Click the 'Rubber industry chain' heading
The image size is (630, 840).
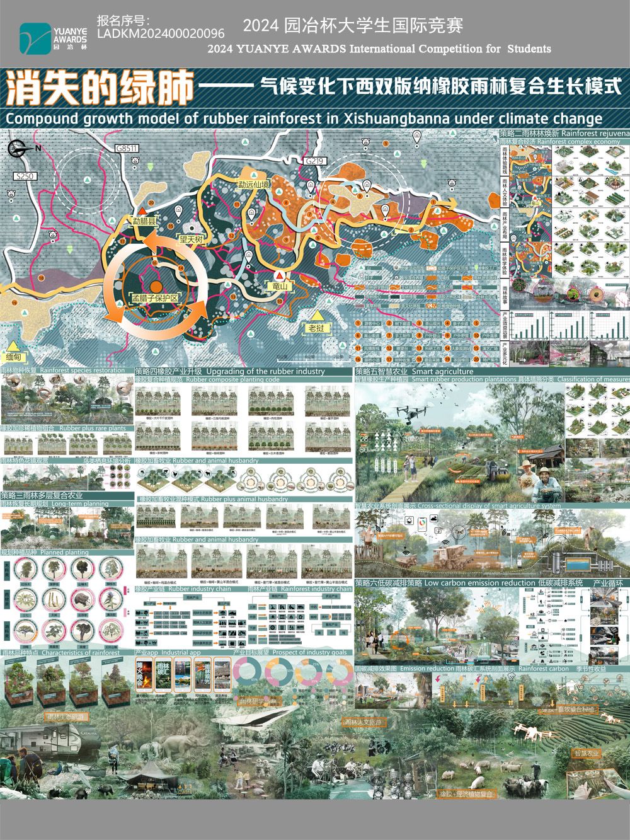click(x=200, y=589)
